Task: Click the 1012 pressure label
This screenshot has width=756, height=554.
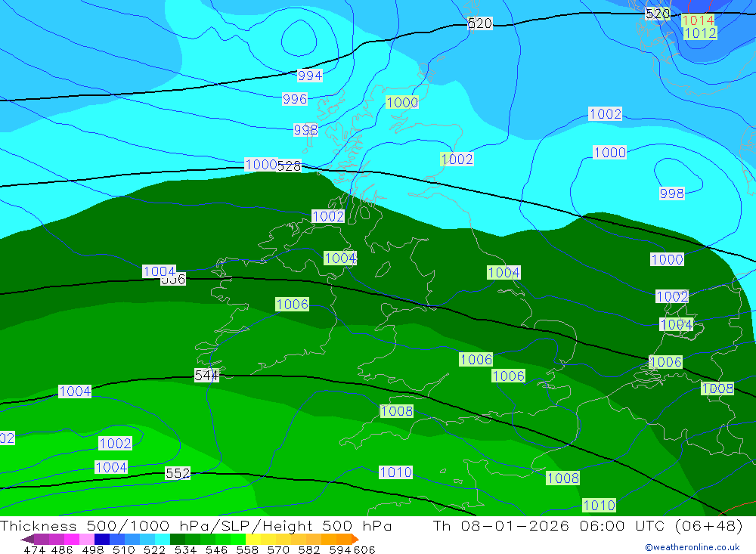Action: point(700,33)
